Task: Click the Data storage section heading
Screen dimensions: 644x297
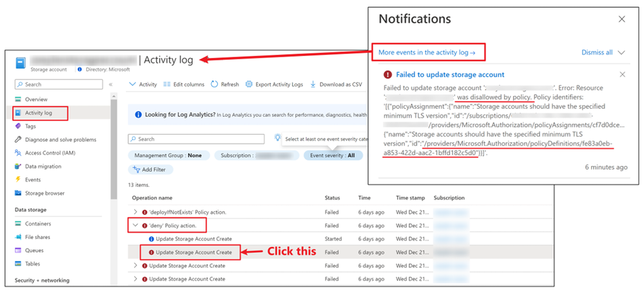Action: 31,209
